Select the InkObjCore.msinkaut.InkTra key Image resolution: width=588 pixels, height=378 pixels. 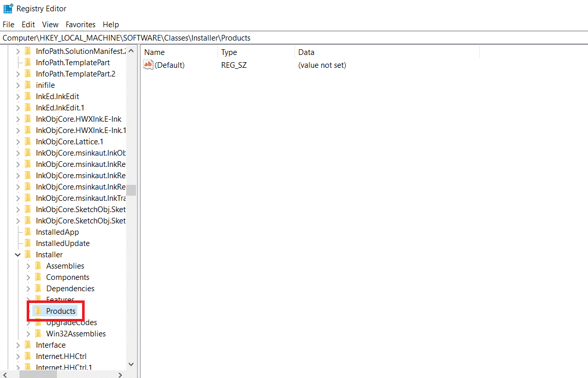[81, 198]
